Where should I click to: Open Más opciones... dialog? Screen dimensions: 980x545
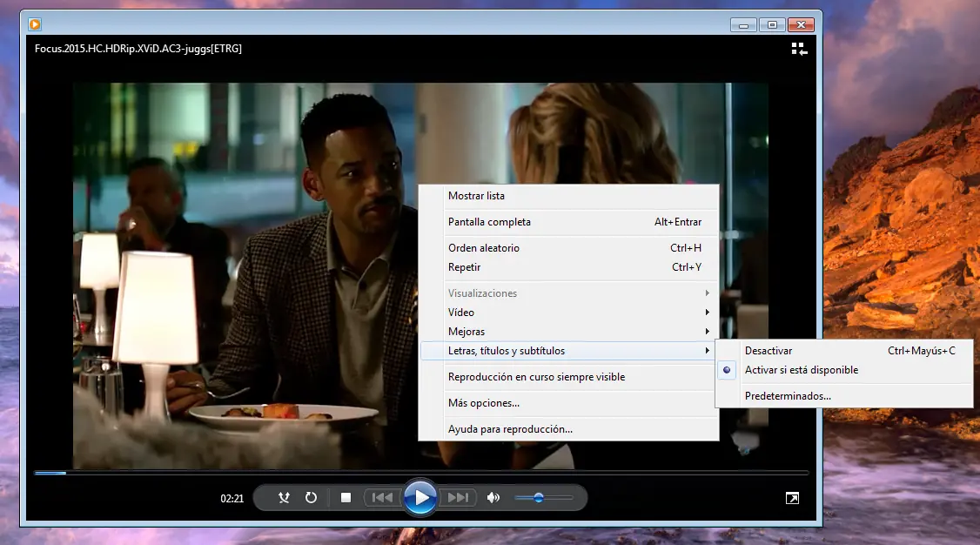[x=568, y=403]
